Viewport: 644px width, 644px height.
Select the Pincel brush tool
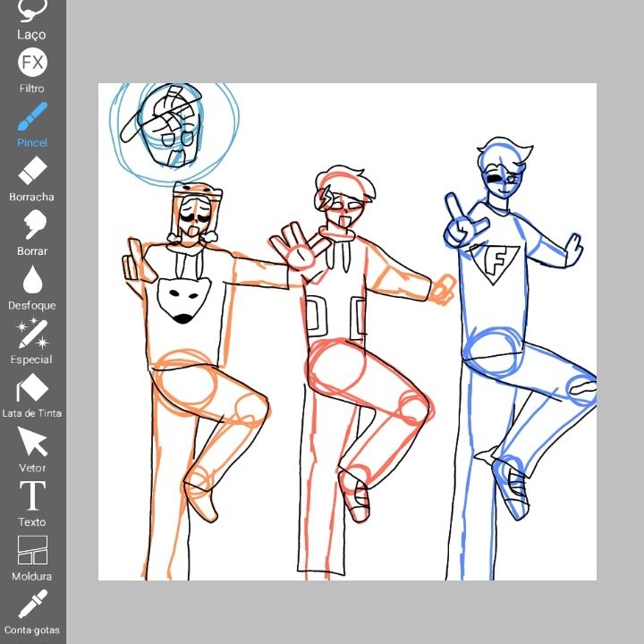pyautogui.click(x=32, y=125)
